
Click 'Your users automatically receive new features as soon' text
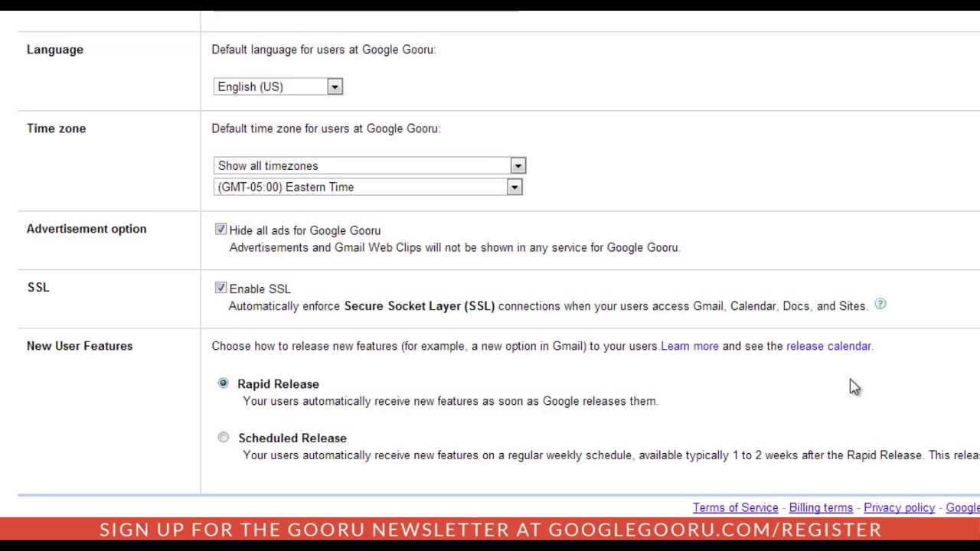click(x=450, y=401)
